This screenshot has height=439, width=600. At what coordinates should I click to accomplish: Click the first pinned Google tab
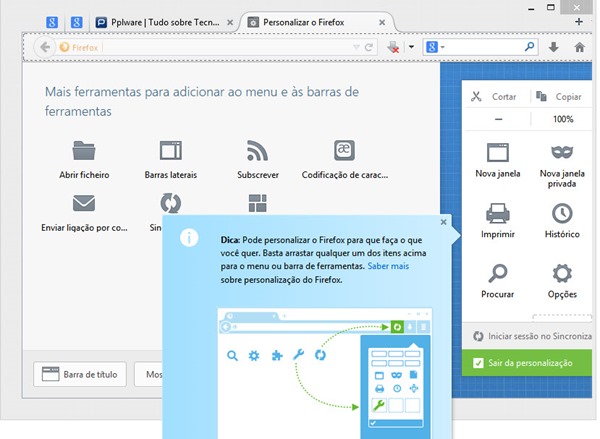click(52, 23)
